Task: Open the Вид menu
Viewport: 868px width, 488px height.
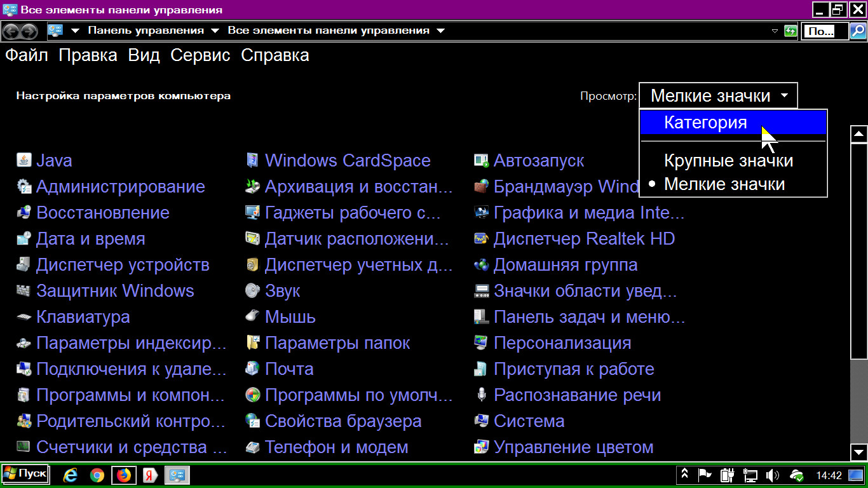Action: pyautogui.click(x=144, y=55)
